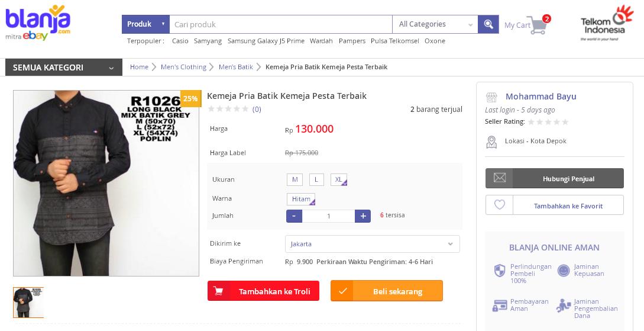The height and width of the screenshot is (331, 644).
Task: Click the Beli sekarang button
Action: tap(387, 291)
